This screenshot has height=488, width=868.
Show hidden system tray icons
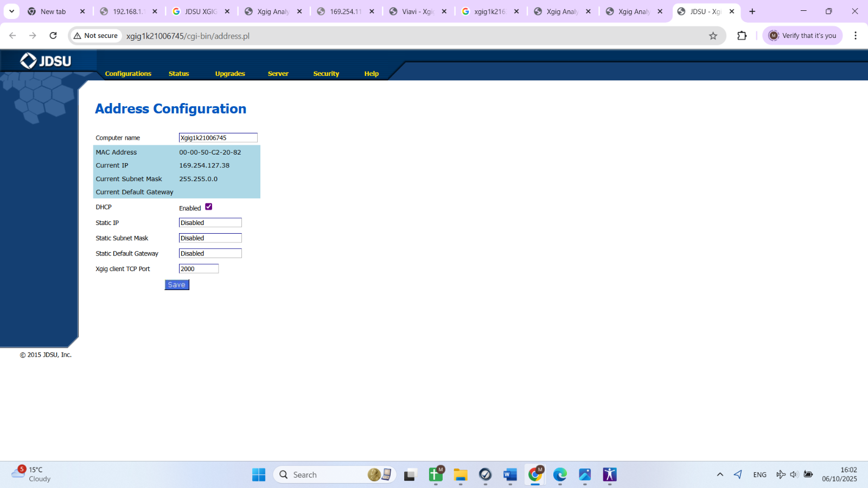click(720, 475)
